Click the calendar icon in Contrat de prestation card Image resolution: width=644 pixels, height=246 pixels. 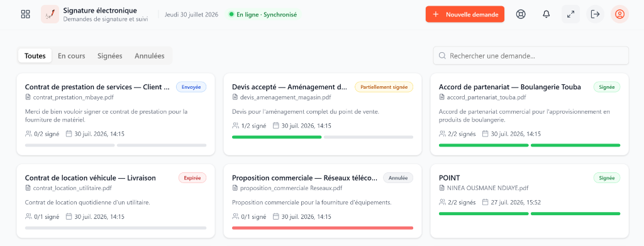tap(69, 134)
